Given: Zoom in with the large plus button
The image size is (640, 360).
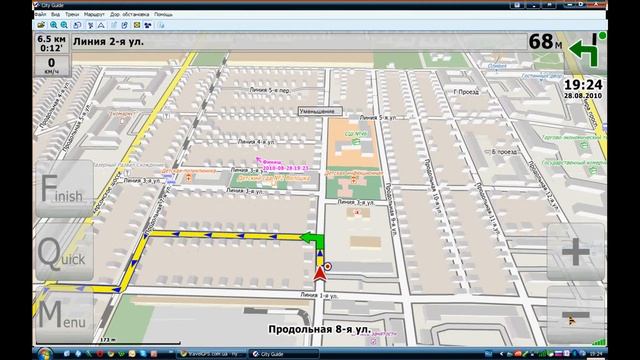Looking at the screenshot, I should pos(576,252).
